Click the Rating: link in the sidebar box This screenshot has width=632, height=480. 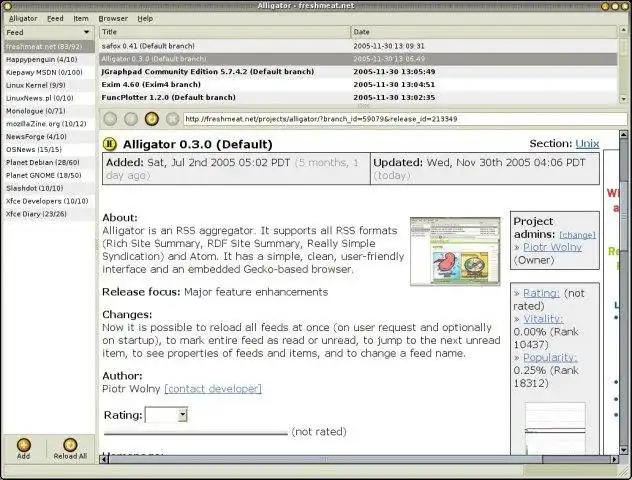[x=541, y=293]
